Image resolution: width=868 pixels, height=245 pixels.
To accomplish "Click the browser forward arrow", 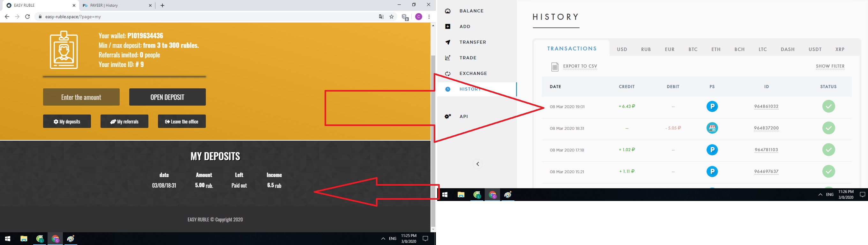I will 17,17.
